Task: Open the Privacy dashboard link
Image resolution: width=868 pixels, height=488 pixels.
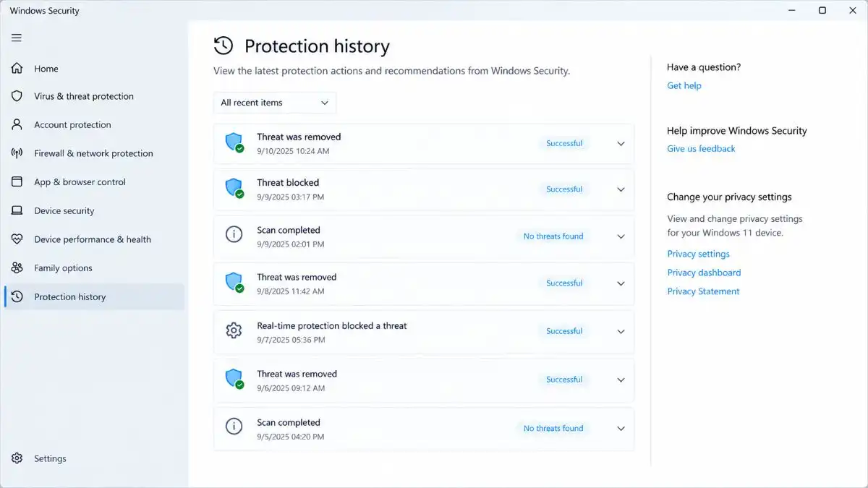Action: pos(704,273)
